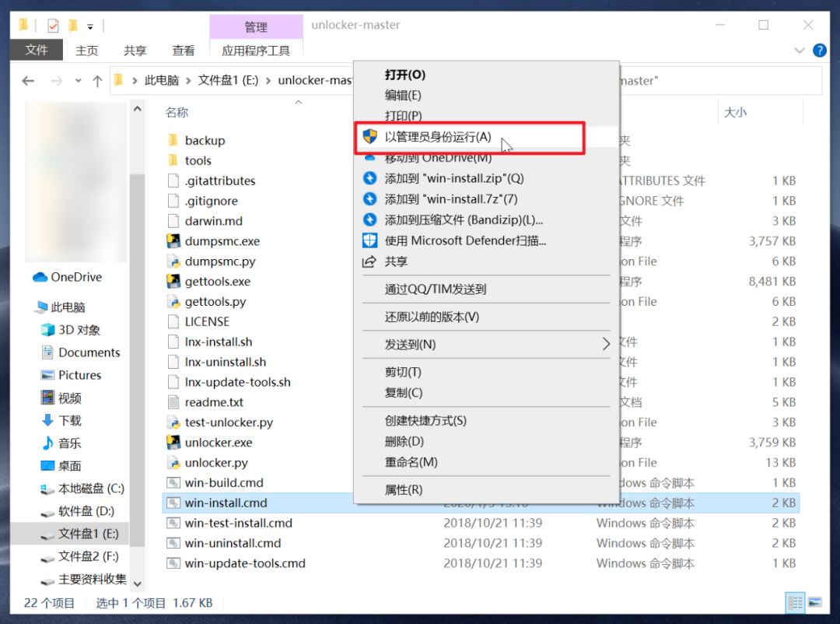Click the 共享 share icon entry
This screenshot has width=840, height=624.
[369, 261]
